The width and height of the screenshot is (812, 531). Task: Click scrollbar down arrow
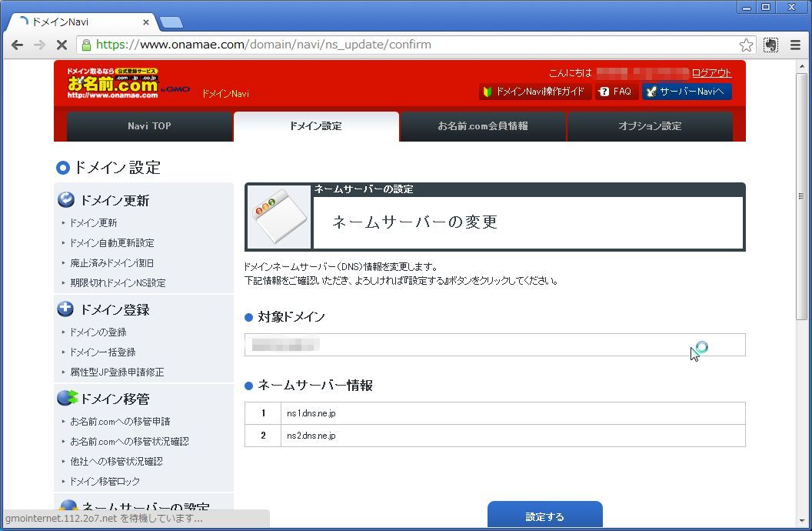click(x=802, y=521)
